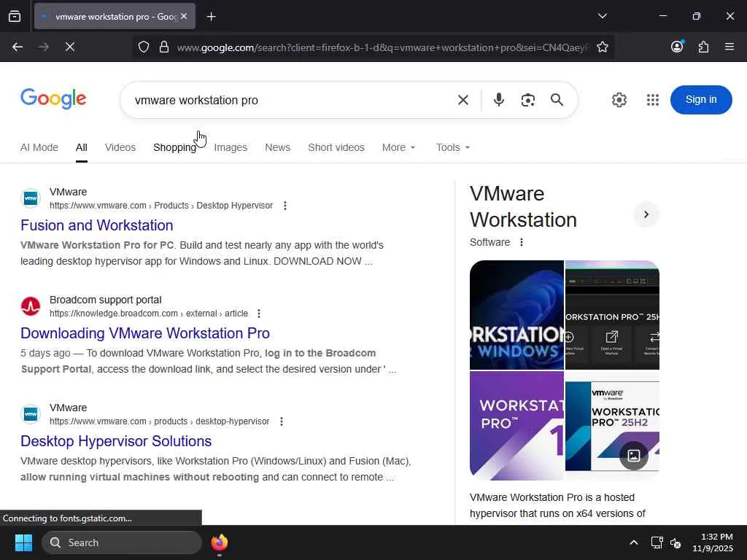Open the network status tray icon
Screen dimensions: 747x560
coord(657,542)
